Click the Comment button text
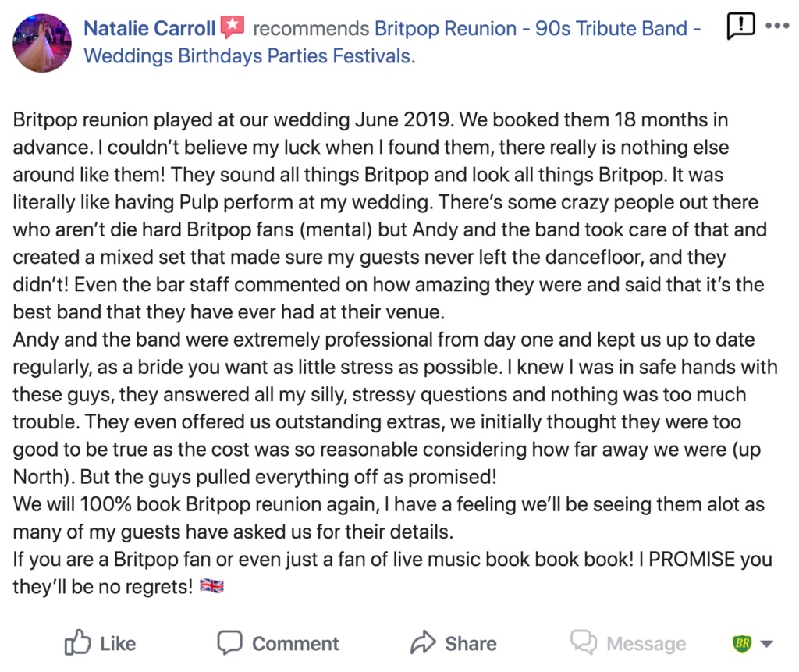 click(296, 644)
